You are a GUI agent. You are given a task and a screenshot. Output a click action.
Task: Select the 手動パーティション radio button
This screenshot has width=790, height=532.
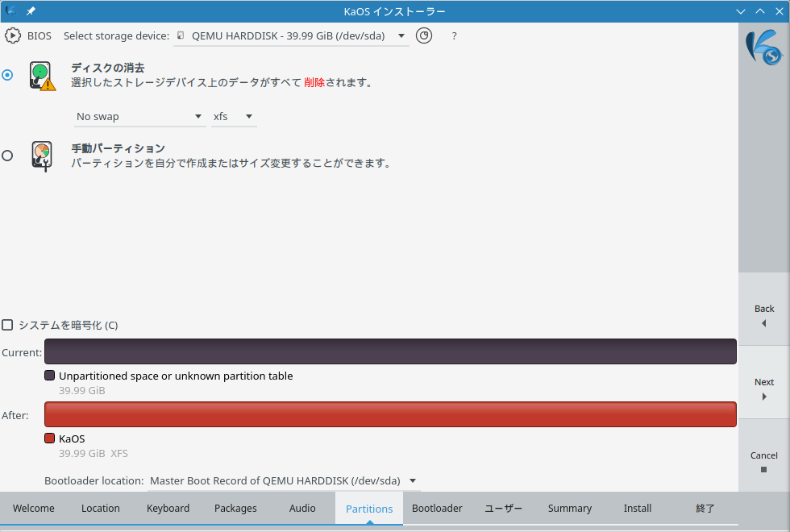tap(7, 156)
